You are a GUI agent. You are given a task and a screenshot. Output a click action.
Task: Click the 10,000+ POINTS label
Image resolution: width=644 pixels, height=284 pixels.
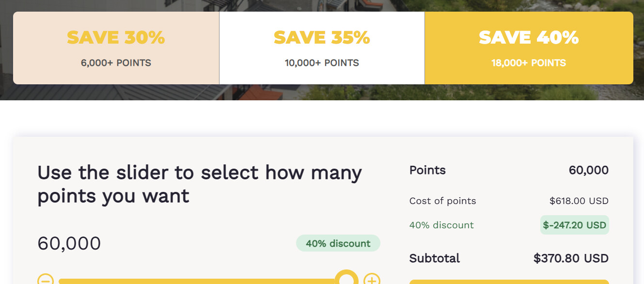[322, 63]
